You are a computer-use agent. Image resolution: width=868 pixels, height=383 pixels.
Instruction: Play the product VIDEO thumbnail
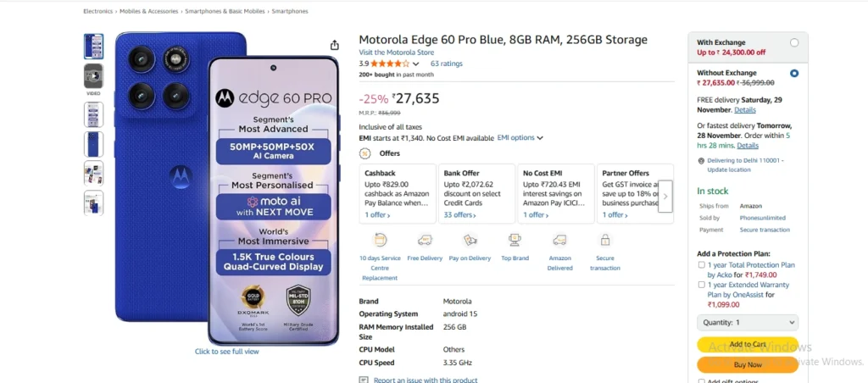93,76
